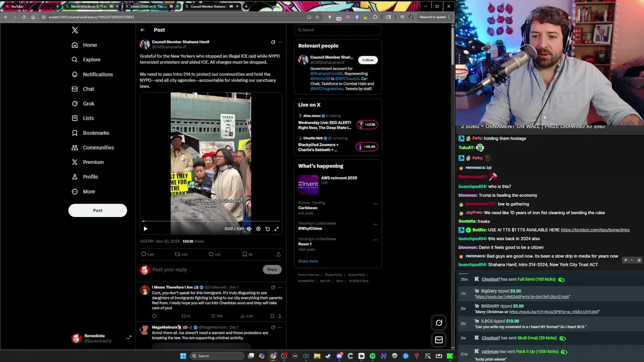Screen dimensions: 644x362
Task: Open Windows Start menu
Action: pos(183,356)
